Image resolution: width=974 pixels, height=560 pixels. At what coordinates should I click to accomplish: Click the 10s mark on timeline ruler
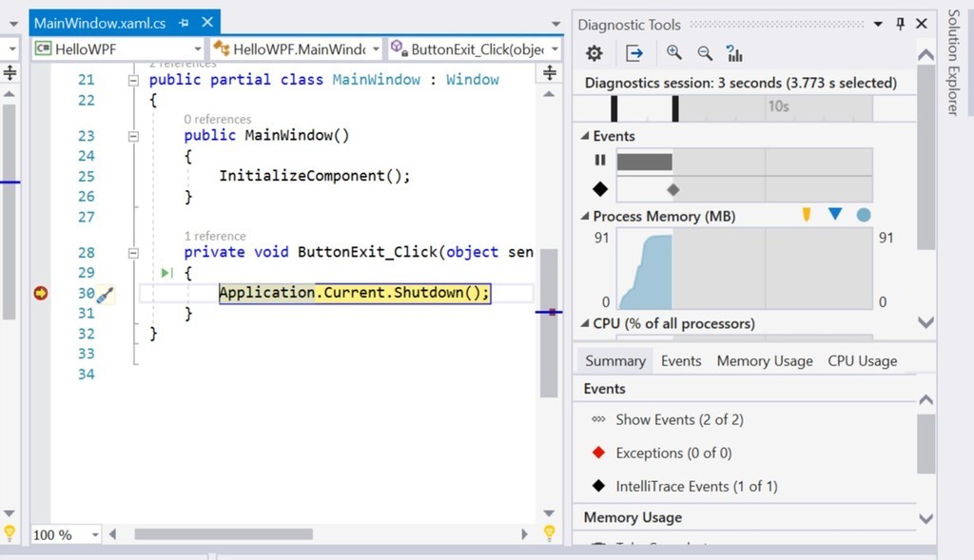coord(778,106)
